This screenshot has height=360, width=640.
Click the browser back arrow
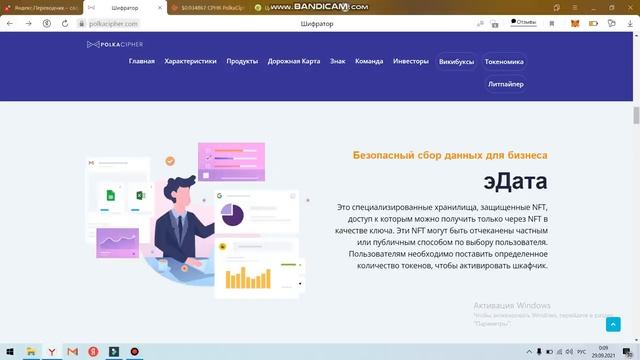click(10, 24)
